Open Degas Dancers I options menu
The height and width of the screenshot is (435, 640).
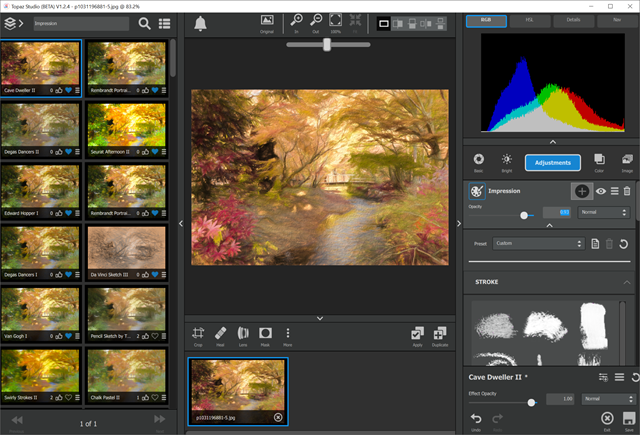tap(78, 275)
